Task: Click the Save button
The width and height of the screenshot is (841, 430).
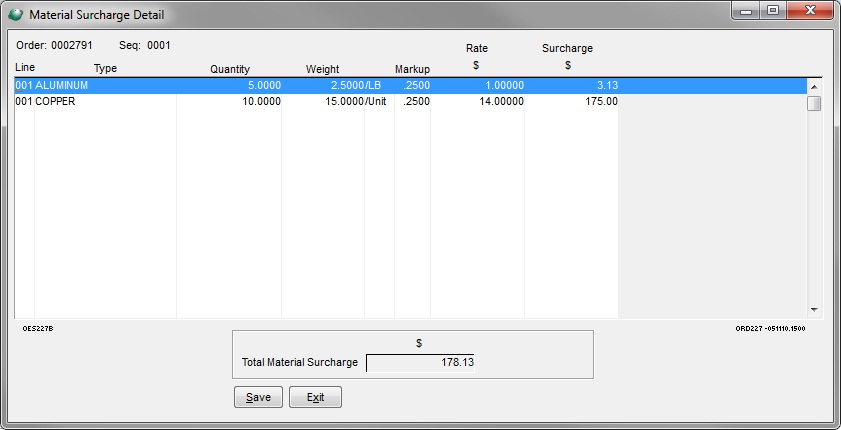Action: [258, 397]
